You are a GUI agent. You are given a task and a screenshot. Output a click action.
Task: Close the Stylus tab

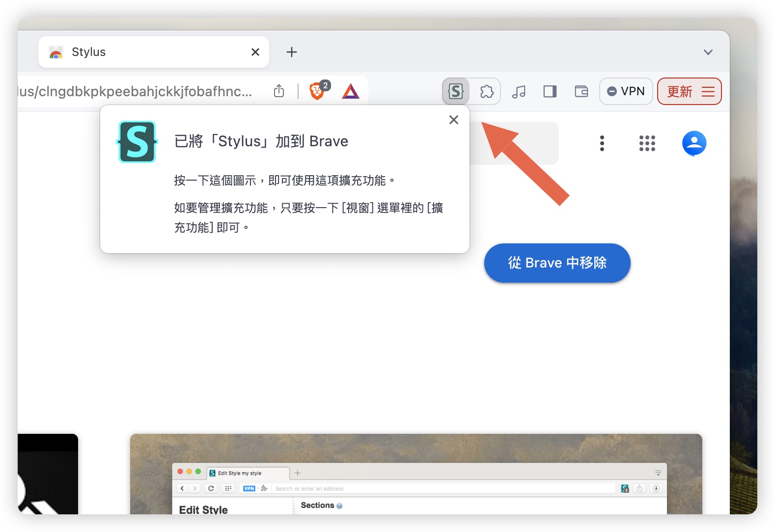[x=255, y=52]
